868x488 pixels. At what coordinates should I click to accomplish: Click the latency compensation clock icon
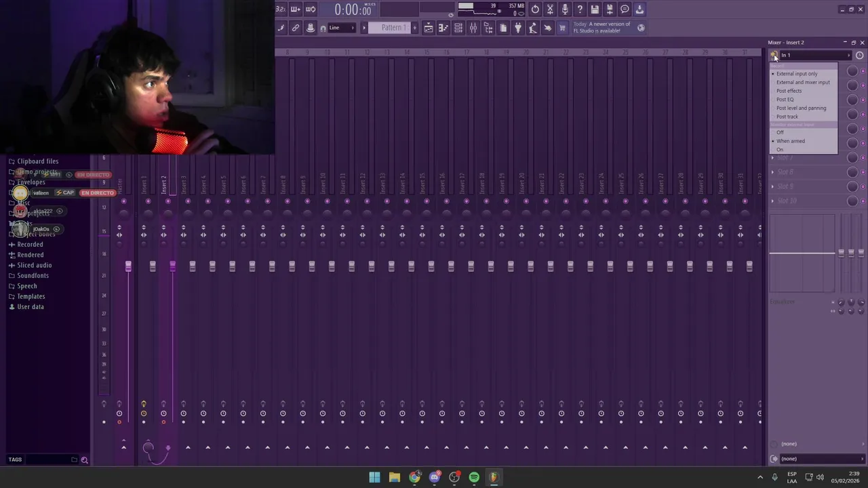(860, 56)
